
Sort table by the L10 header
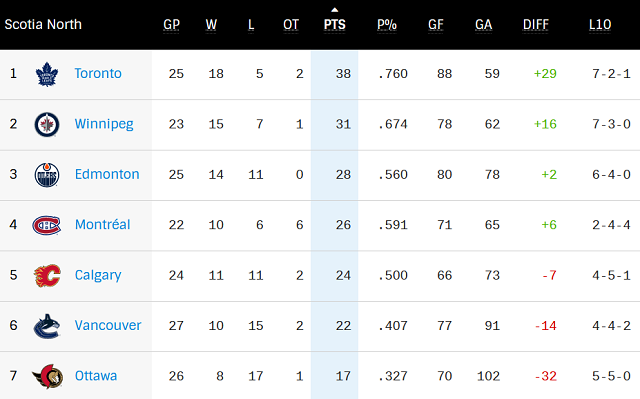[600, 25]
